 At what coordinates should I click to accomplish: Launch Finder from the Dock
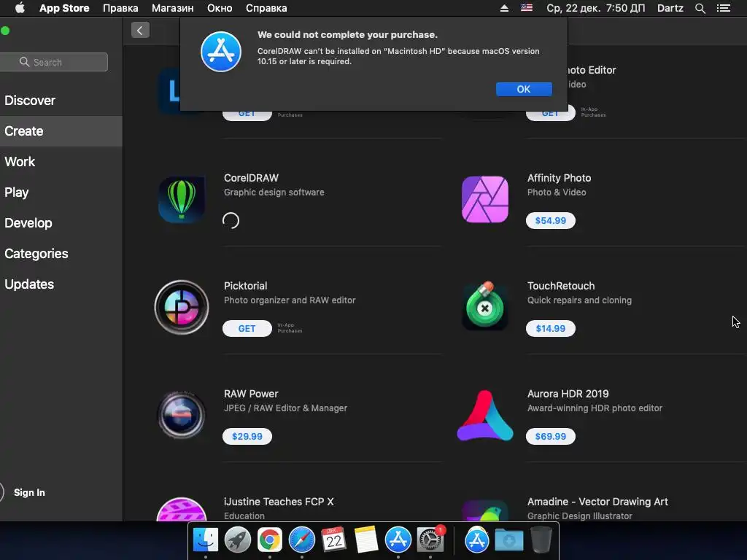click(205, 540)
